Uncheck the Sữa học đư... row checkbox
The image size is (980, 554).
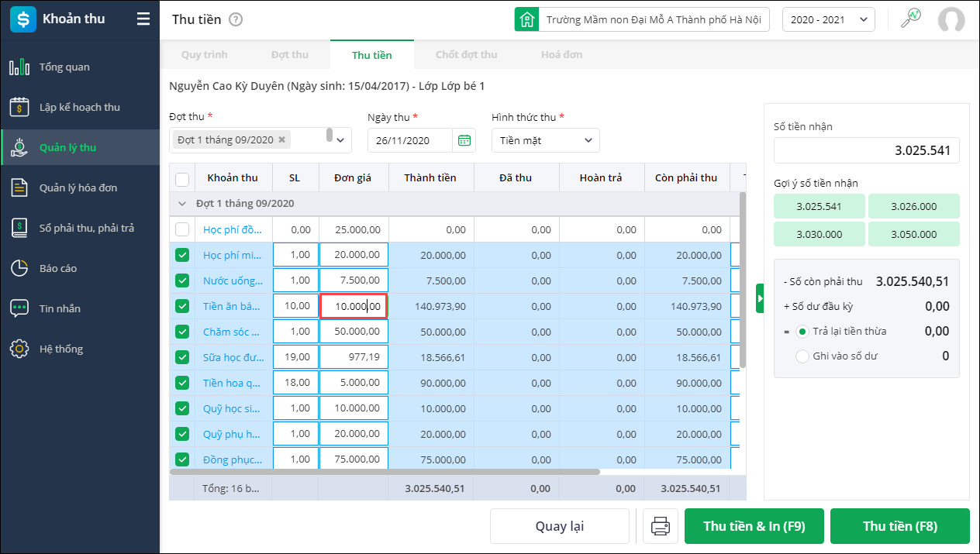[x=182, y=357]
